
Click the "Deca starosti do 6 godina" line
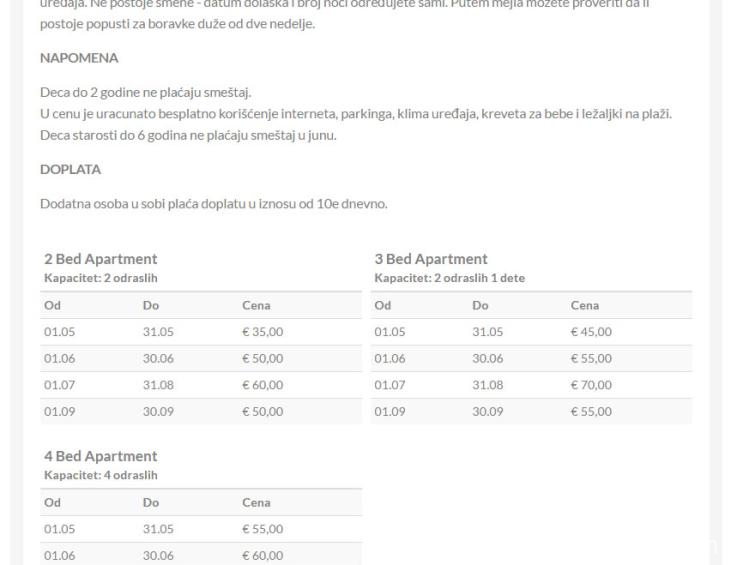click(x=188, y=136)
